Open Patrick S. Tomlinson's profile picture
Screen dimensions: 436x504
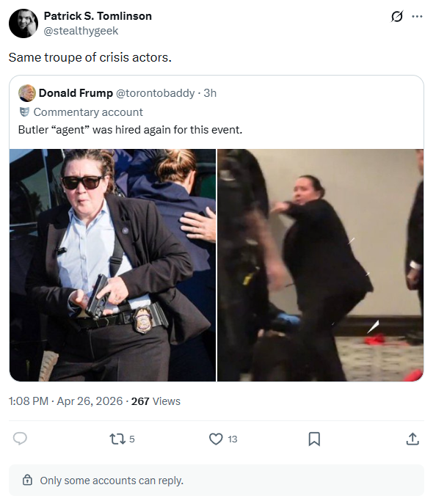tap(23, 23)
